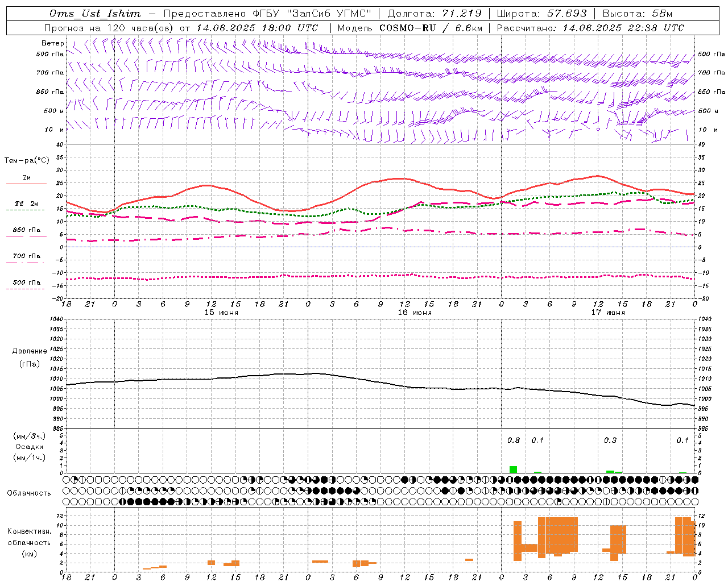Click the (мм/3ч.) precipitation unit label
This screenshot has height=582, width=728.
(30, 436)
